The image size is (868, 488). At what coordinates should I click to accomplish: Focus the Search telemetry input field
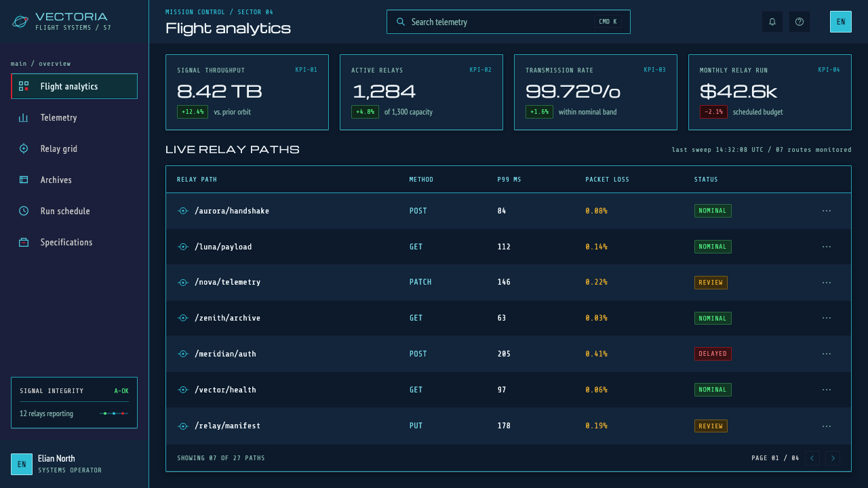point(509,22)
